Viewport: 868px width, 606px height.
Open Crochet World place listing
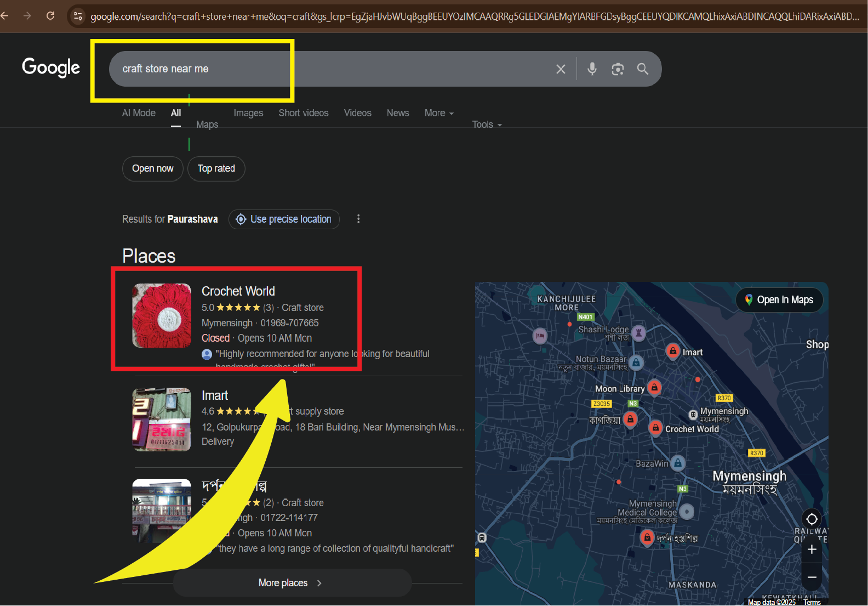tap(238, 291)
